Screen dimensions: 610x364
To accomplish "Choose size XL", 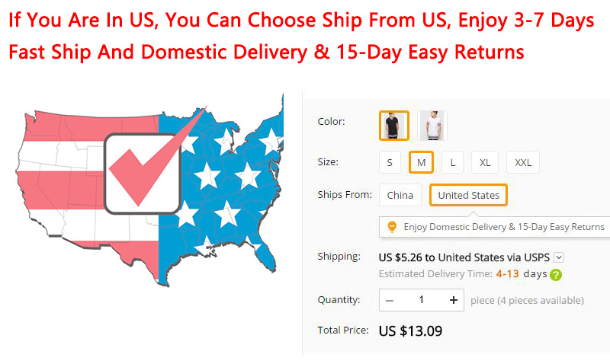I will click(x=485, y=162).
